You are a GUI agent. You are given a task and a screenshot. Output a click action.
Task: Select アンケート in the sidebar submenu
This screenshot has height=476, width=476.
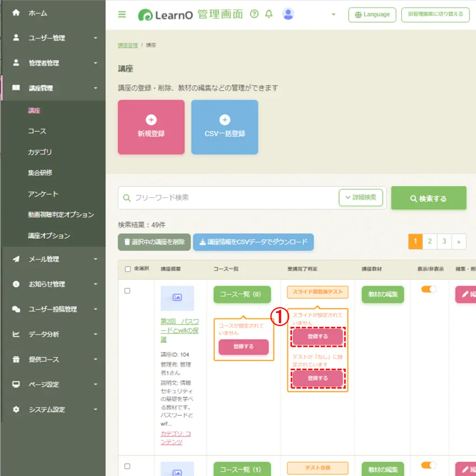tap(43, 194)
